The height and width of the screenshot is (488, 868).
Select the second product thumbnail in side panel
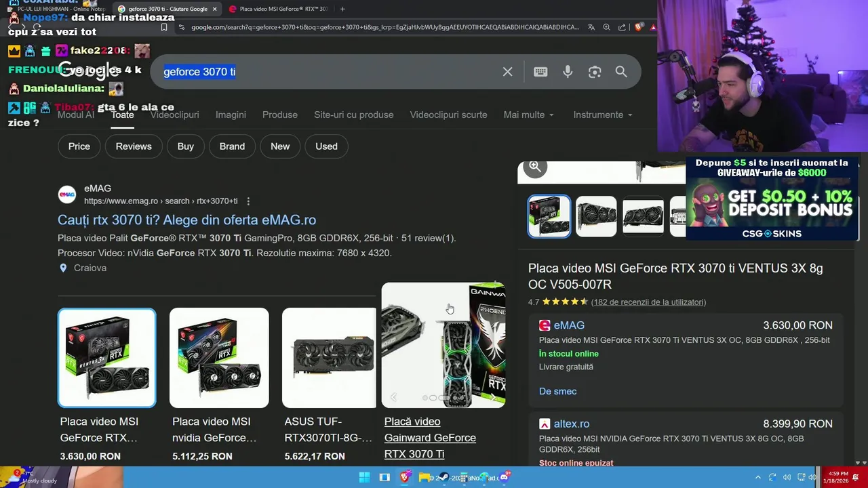[596, 216]
